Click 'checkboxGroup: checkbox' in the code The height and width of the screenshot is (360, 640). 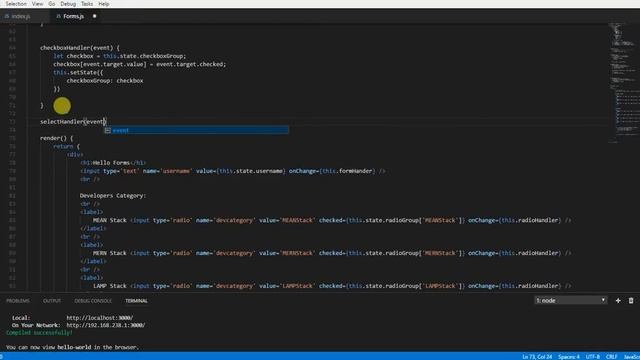(x=105, y=81)
